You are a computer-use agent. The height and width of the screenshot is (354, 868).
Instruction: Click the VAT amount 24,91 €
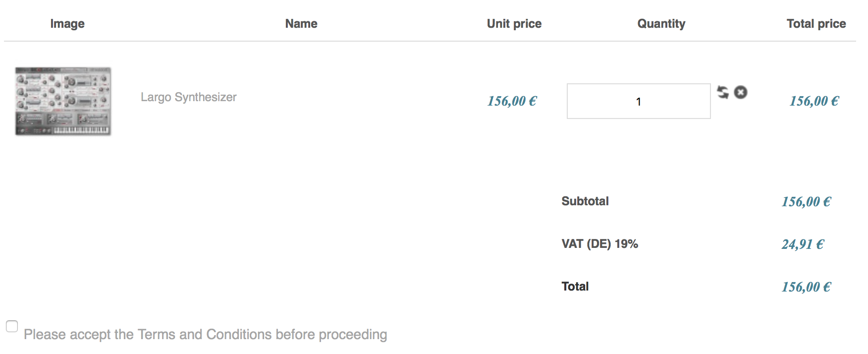point(803,244)
